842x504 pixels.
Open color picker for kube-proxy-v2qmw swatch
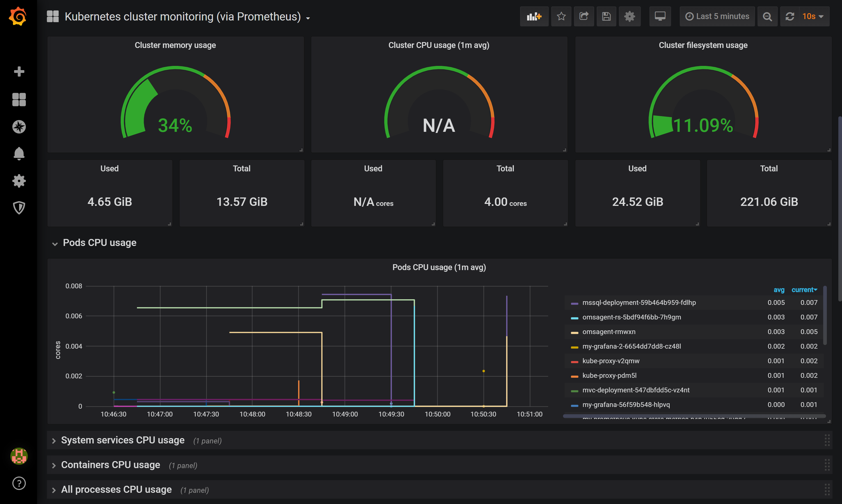pyautogui.click(x=575, y=362)
